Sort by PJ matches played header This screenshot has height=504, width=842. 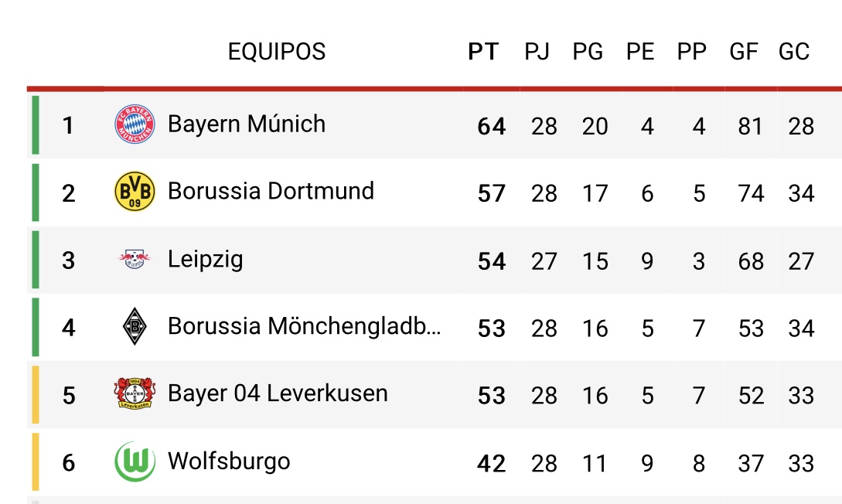click(537, 52)
